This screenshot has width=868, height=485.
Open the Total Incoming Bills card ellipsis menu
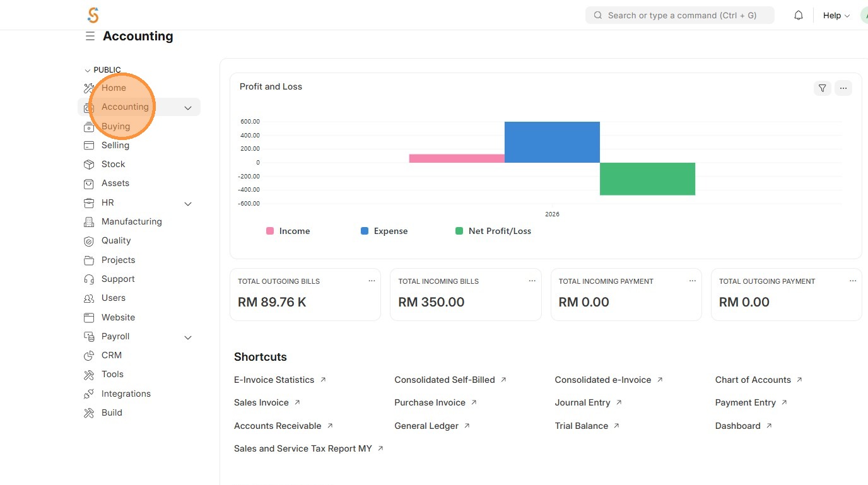pyautogui.click(x=532, y=281)
